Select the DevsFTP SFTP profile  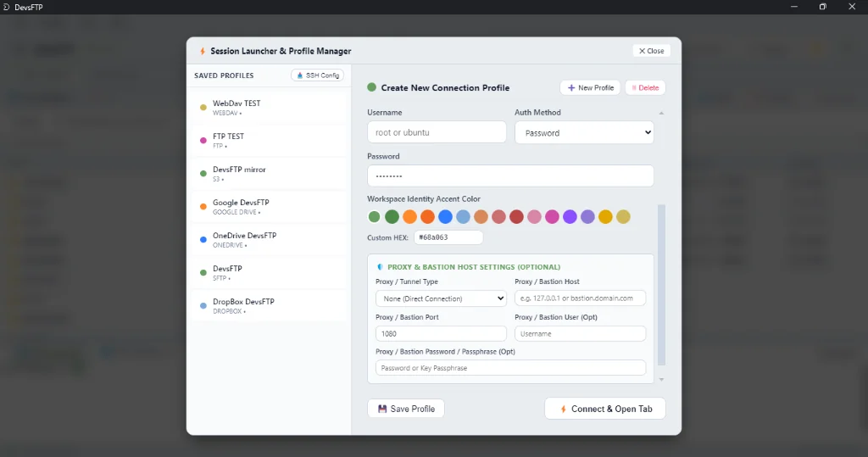coord(269,272)
